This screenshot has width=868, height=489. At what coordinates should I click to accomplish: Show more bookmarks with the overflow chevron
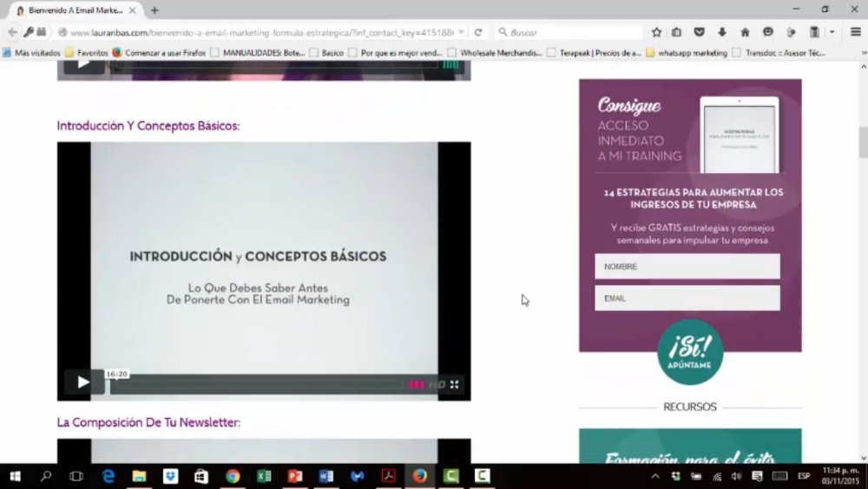(864, 53)
